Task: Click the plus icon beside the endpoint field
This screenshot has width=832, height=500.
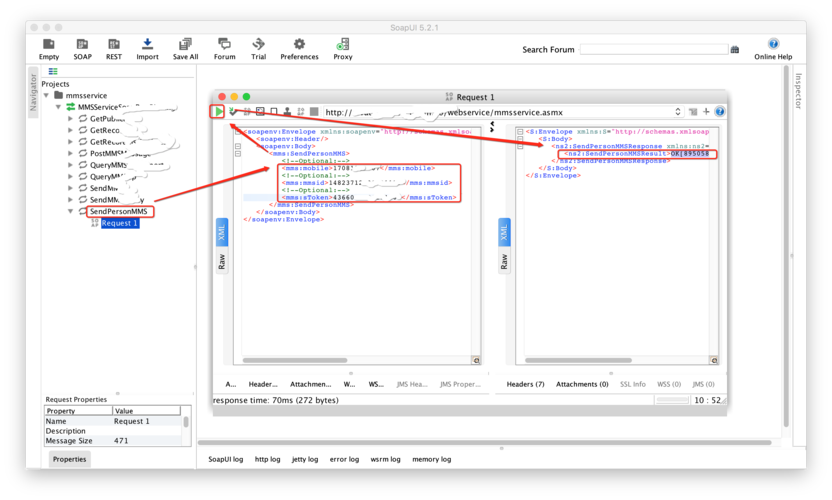Action: coord(706,111)
